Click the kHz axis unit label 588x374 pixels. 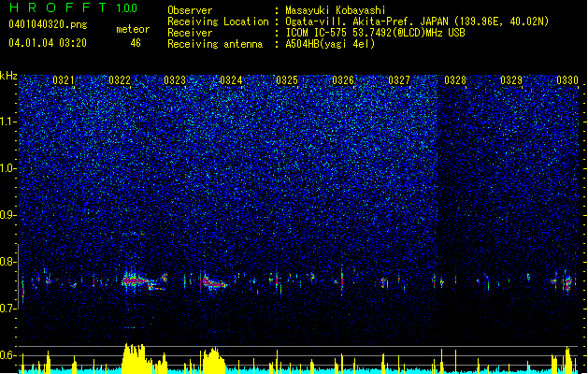click(8, 76)
